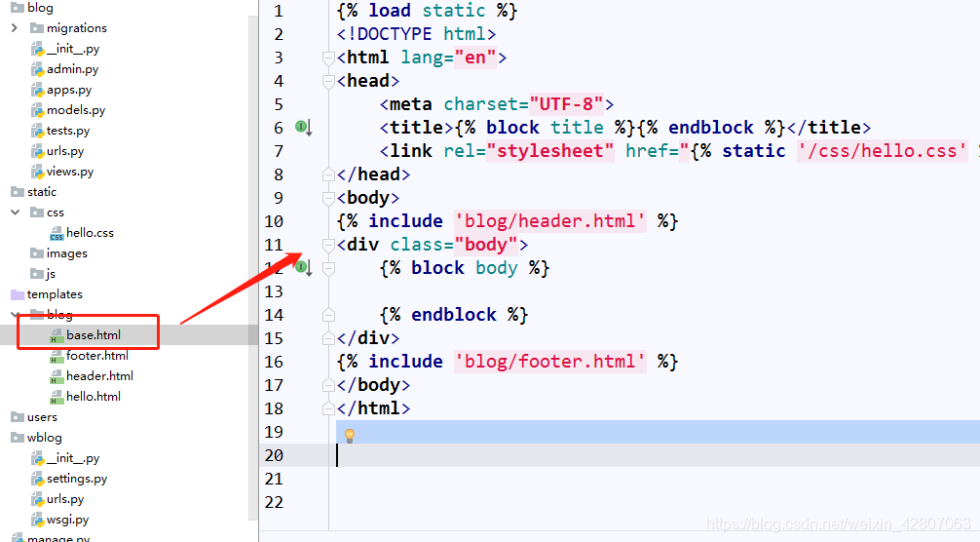Image resolution: width=980 pixels, height=542 pixels.
Task: Click the '/css/hello.css' static path
Action: tap(882, 151)
